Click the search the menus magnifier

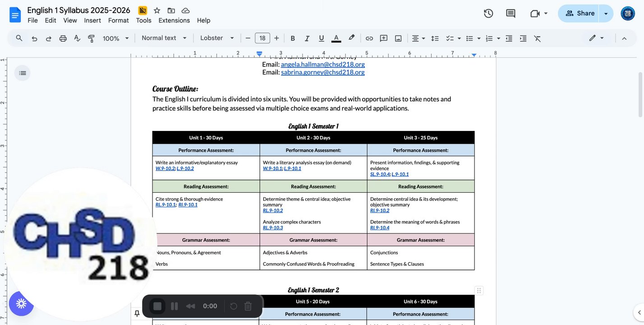pos(19,38)
